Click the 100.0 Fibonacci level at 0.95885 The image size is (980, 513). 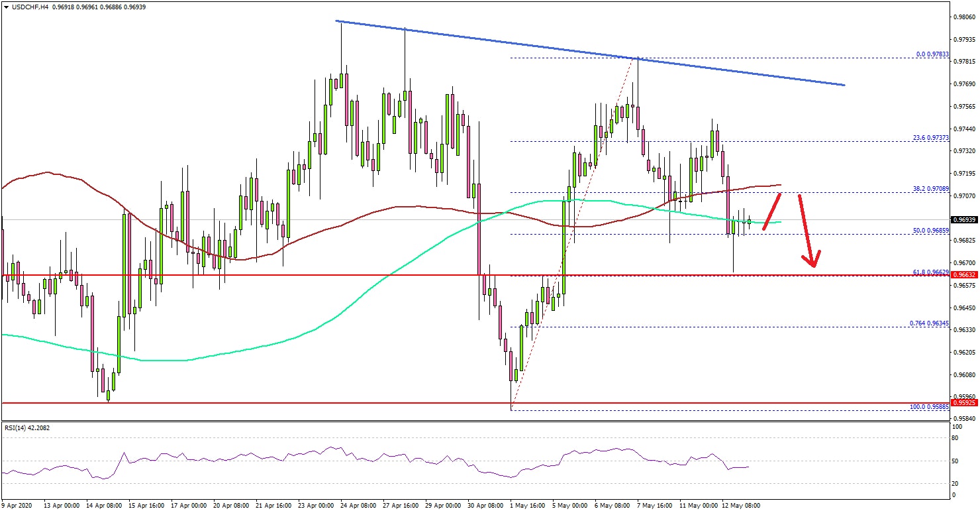(930, 407)
